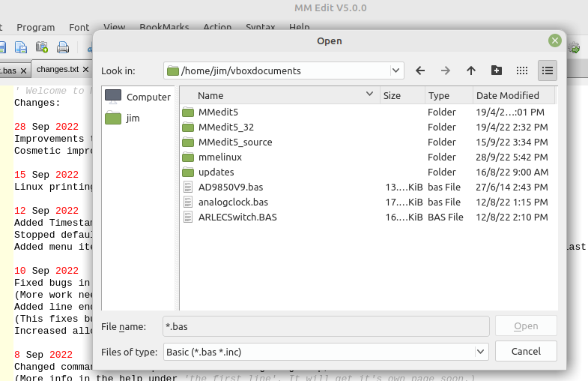Go back to previous folder
Screen dimensions: 588x381
pos(420,70)
